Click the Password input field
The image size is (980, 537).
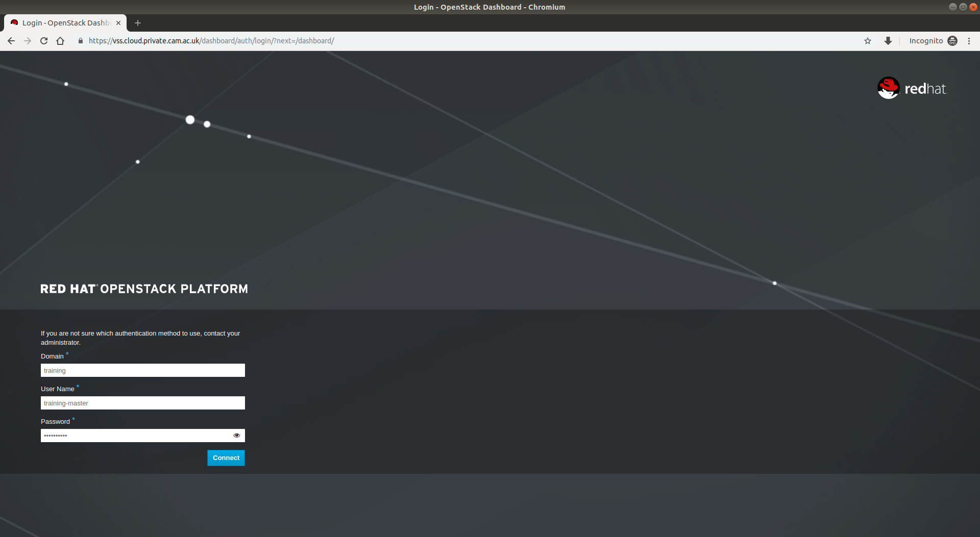135,436
